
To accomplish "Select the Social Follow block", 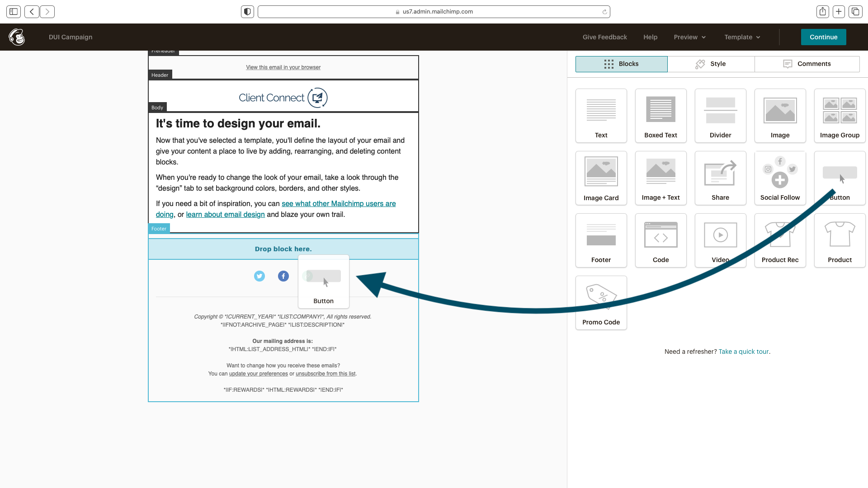I will point(780,178).
